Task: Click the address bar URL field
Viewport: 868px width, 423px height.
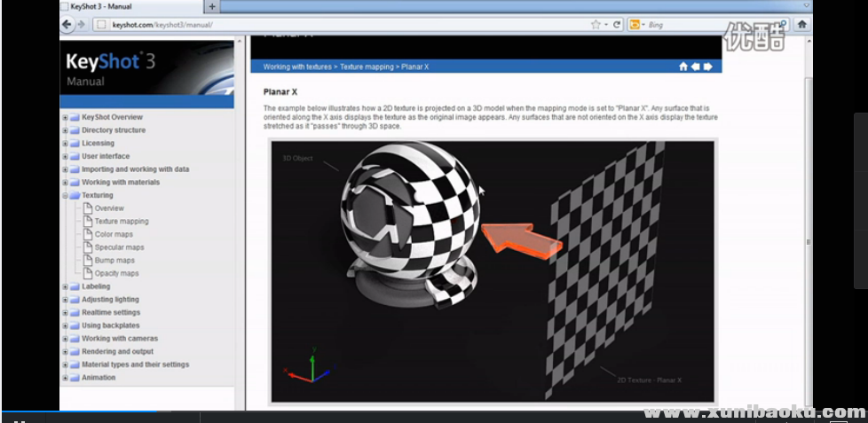Action: (337, 25)
